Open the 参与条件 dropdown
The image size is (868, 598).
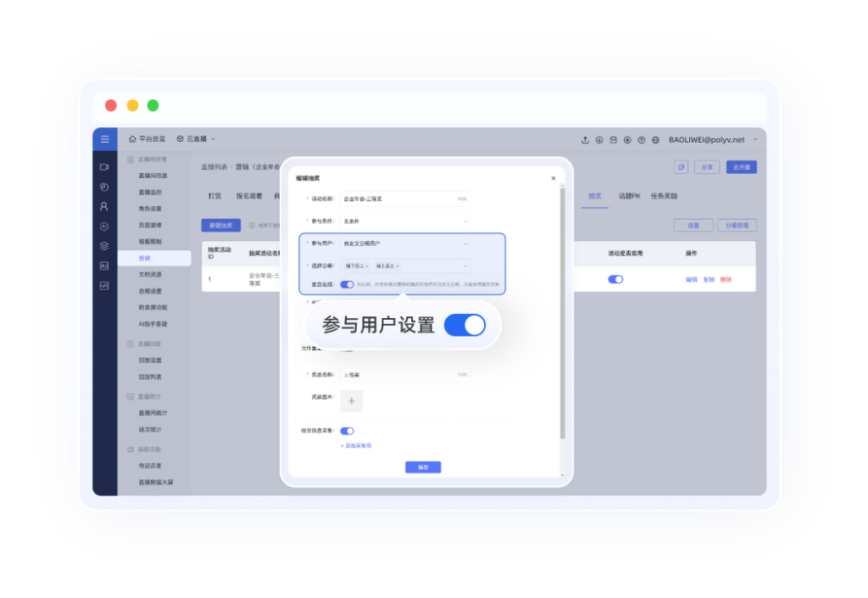404,221
